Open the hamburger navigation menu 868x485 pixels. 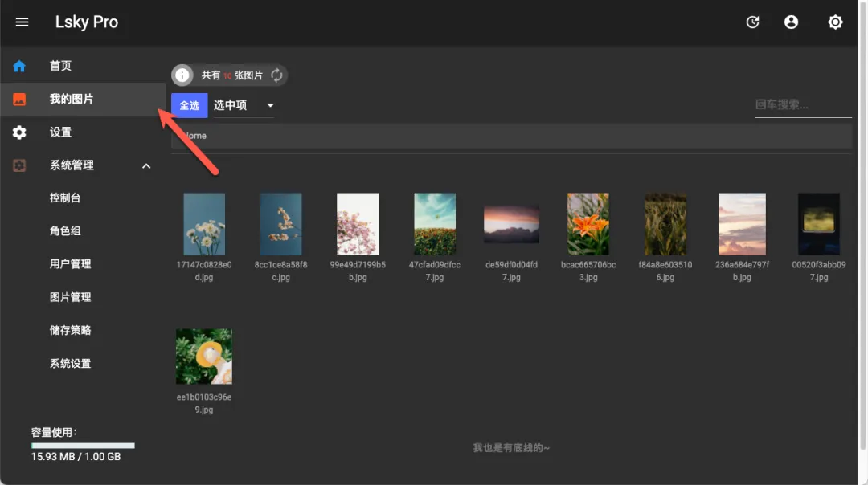22,22
